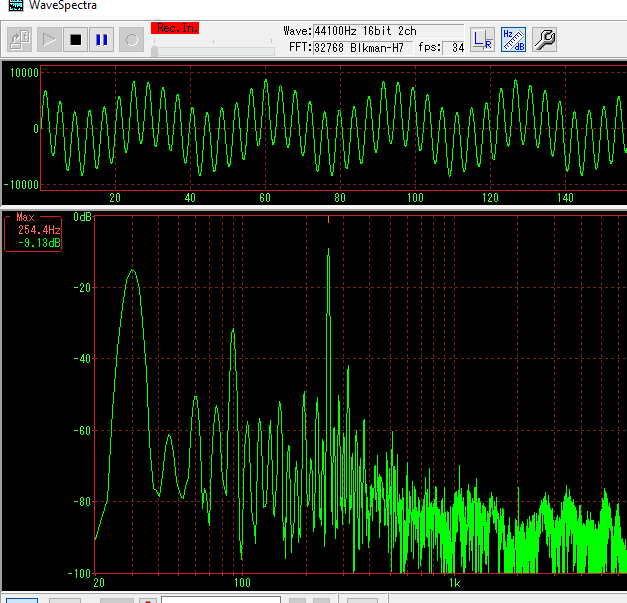This screenshot has width=627, height=603.
Task: Click the -100 dB axis label
Action: tap(79, 574)
